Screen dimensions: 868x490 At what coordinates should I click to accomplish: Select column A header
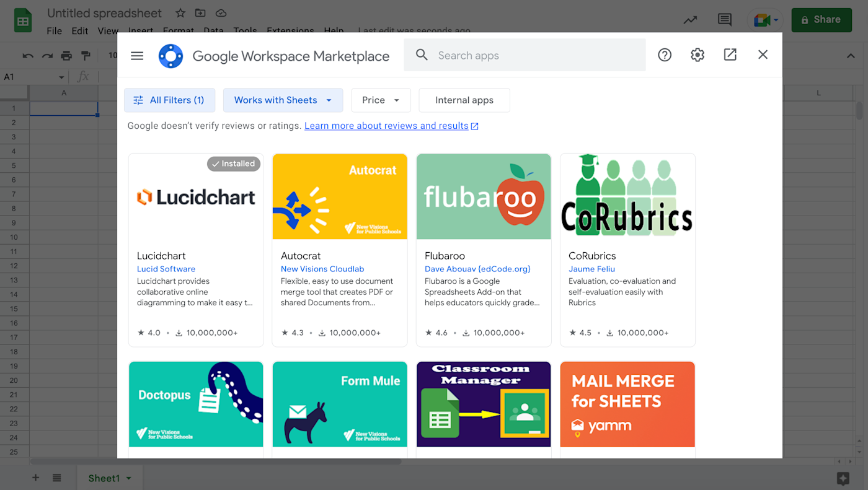point(64,93)
